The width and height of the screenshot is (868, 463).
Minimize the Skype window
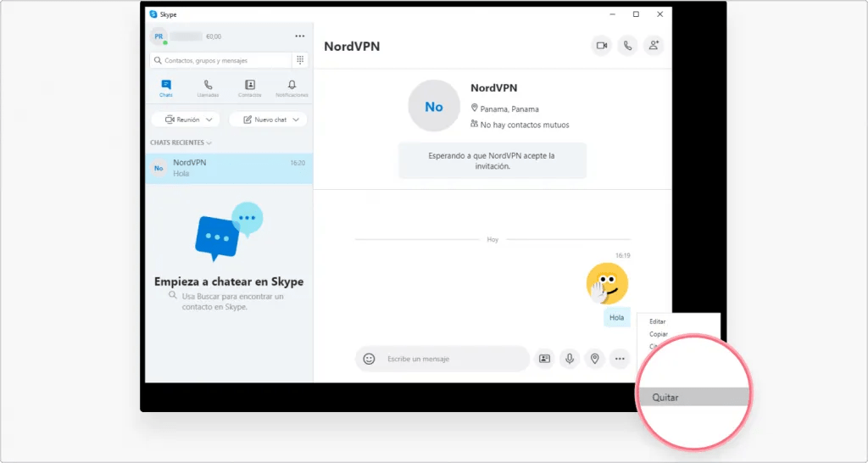(x=612, y=14)
